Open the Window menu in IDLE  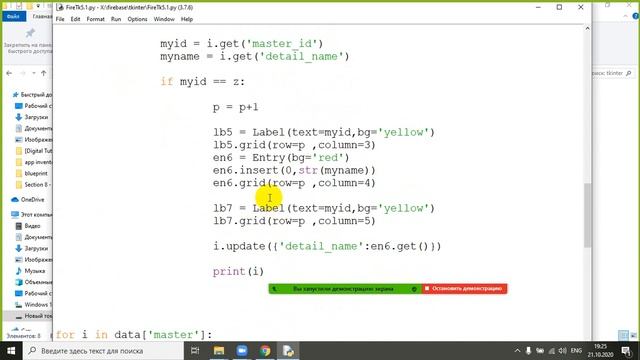coord(164,19)
